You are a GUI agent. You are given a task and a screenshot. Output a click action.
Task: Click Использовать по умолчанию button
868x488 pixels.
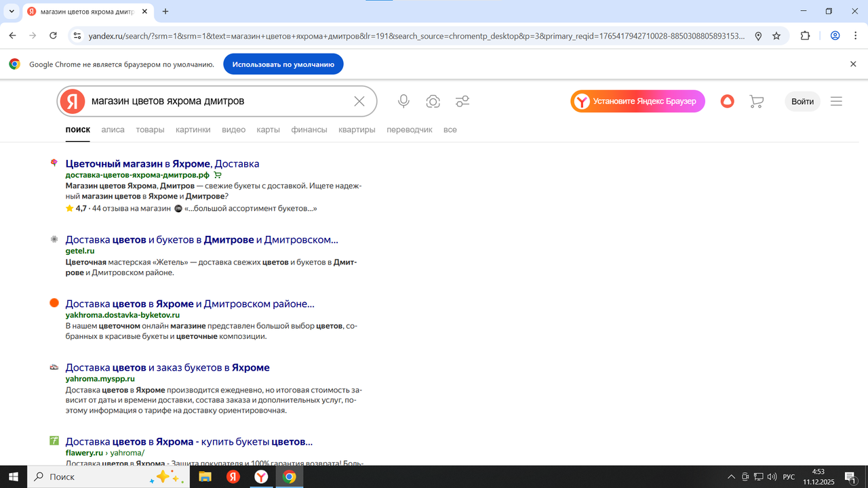click(283, 64)
